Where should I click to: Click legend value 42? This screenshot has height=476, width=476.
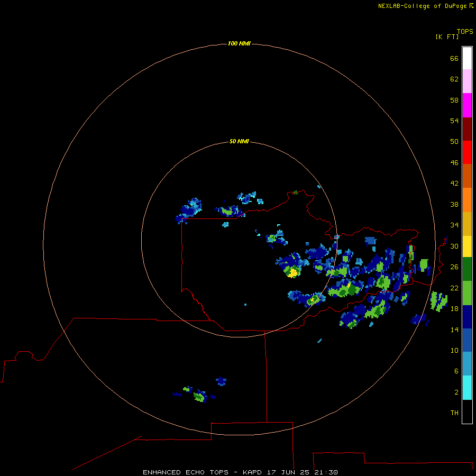tap(454, 183)
